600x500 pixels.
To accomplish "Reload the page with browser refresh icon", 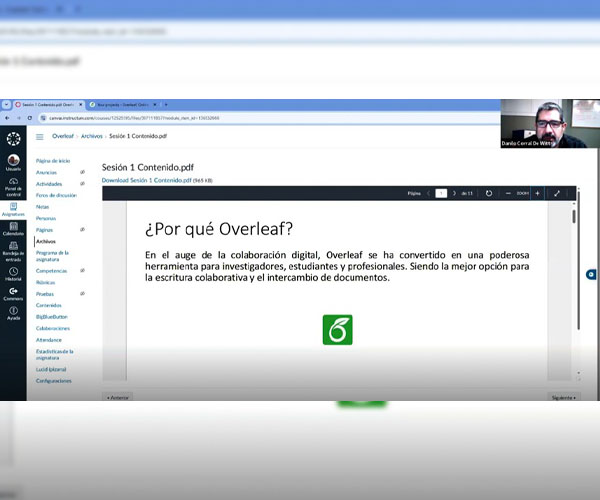I will [29, 118].
